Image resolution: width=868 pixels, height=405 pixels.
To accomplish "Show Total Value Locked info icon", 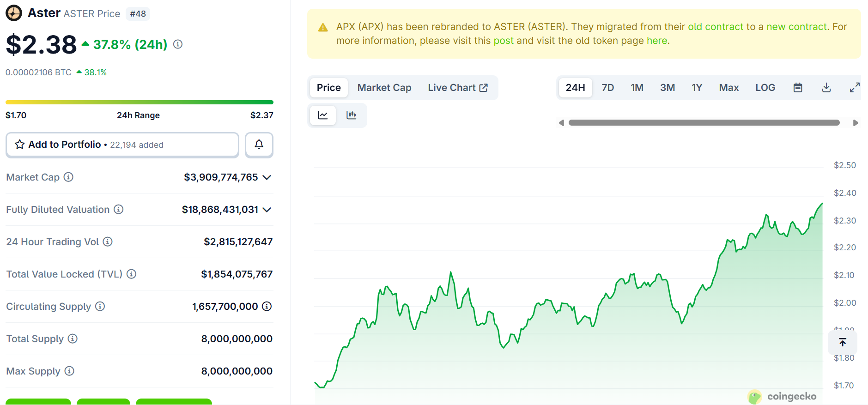I will click(x=132, y=274).
